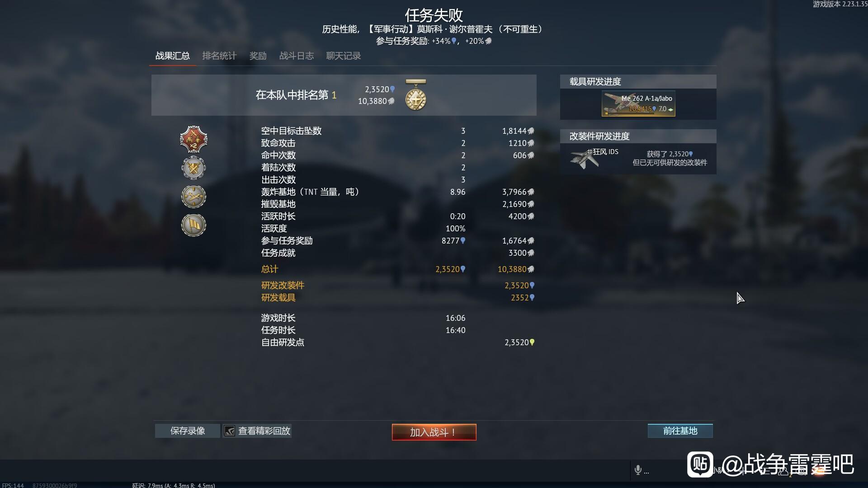Click the 保存录像 button
The height and width of the screenshot is (488, 868).
click(x=188, y=431)
